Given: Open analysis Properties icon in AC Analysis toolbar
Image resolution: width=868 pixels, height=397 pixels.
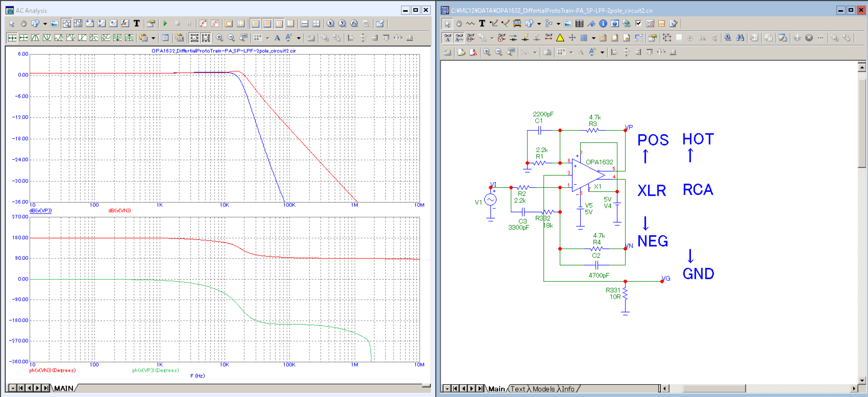Looking at the screenshot, I should [x=150, y=24].
